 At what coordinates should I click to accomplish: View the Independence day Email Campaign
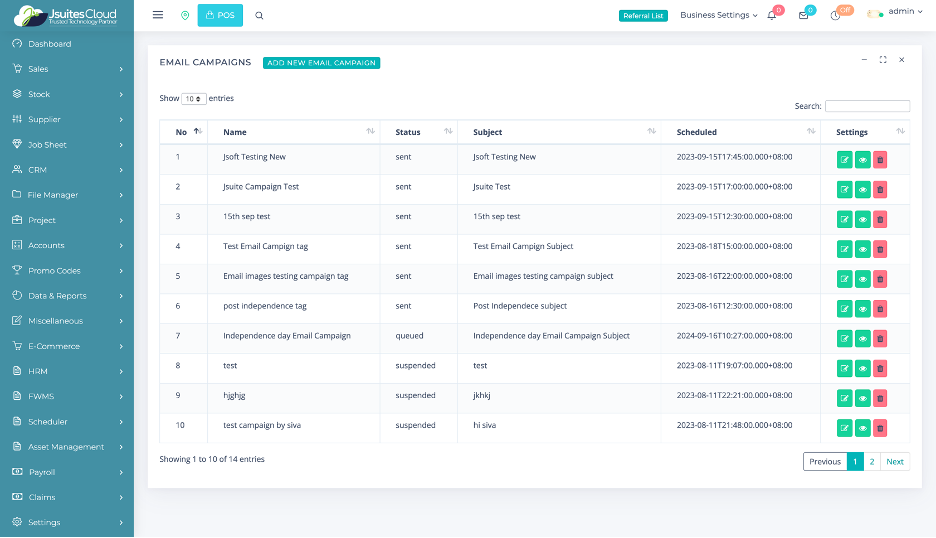pos(862,338)
